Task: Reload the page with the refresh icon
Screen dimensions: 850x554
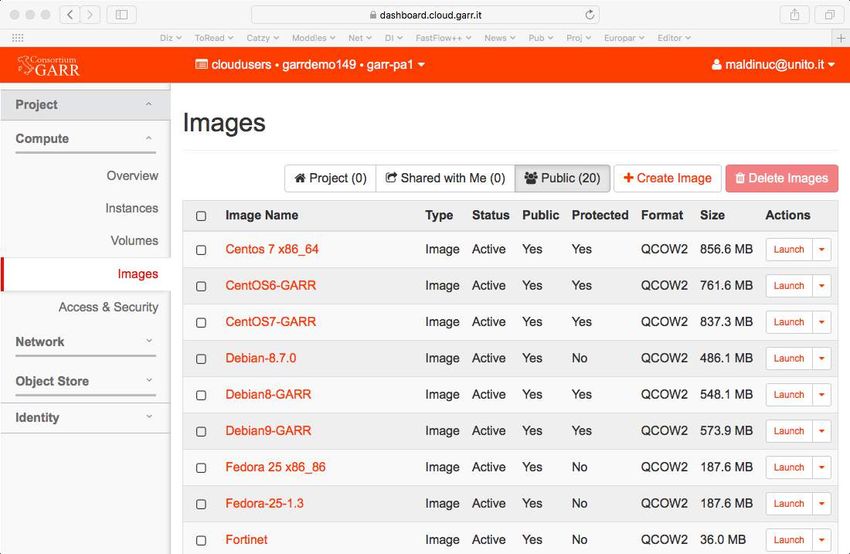Action: [589, 15]
